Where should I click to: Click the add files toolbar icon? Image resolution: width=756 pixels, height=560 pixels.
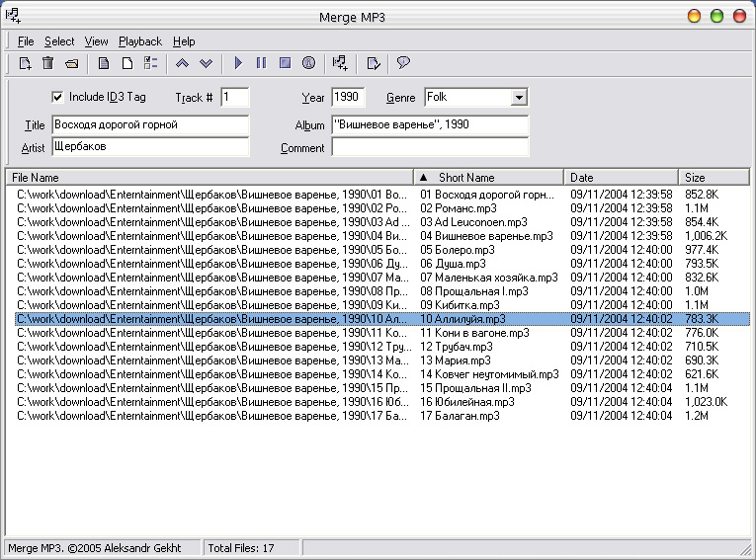tap(26, 63)
